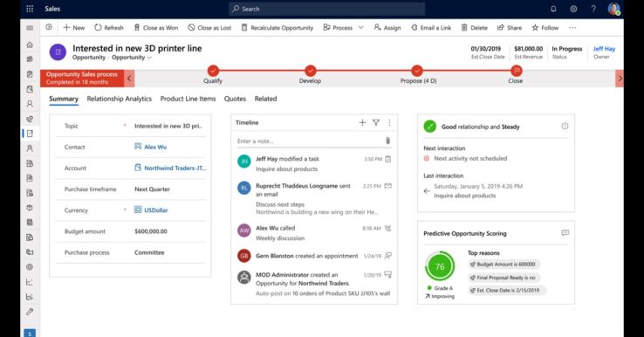Expand the Opportunity form selector chevron
This screenshot has width=644, height=337.
(x=149, y=58)
